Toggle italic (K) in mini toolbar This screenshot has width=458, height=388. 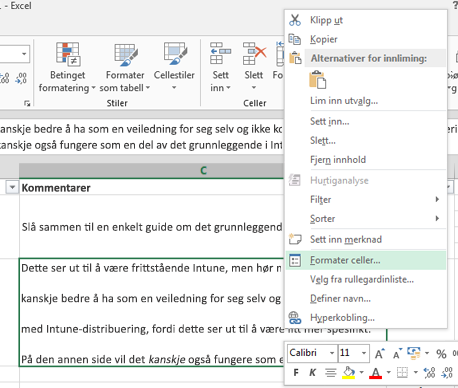click(x=312, y=372)
